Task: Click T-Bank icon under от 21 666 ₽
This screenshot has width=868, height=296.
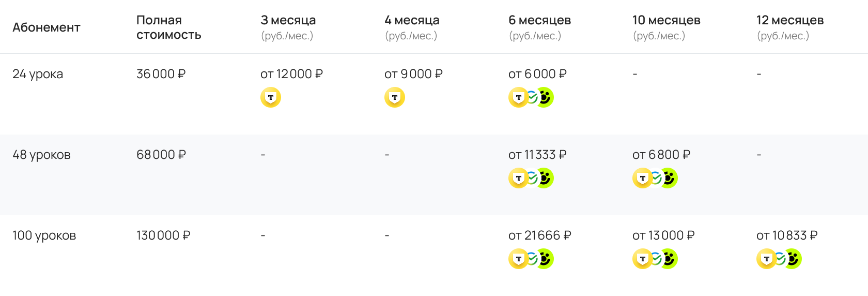Action: [x=519, y=259]
